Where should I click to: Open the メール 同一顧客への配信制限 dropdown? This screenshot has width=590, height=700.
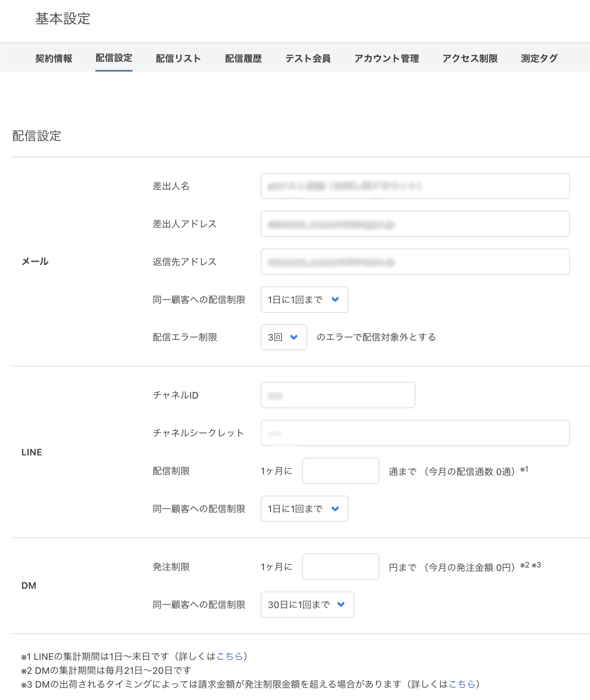(x=304, y=300)
